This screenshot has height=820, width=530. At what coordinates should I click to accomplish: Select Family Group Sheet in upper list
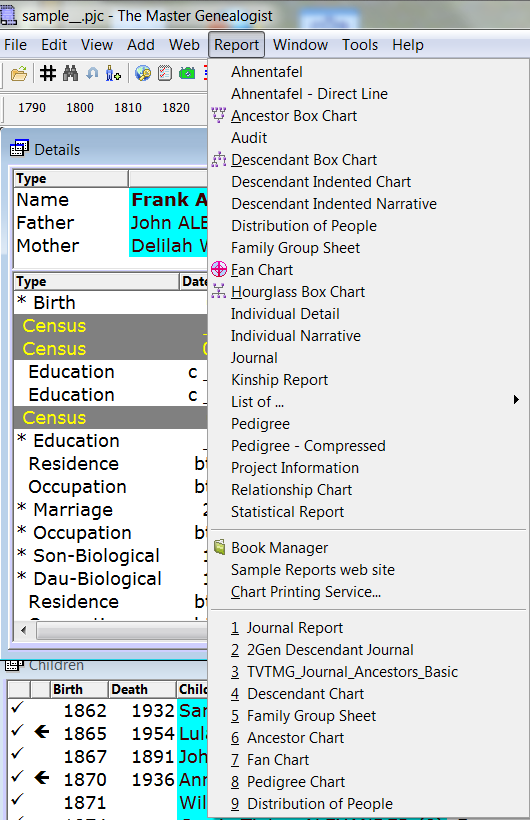pyautogui.click(x=296, y=247)
